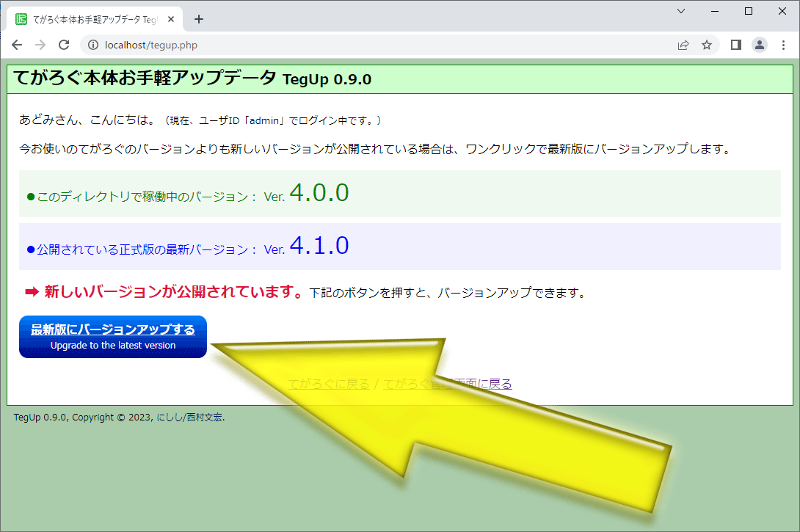Expand the tab search chevron

coord(680,11)
